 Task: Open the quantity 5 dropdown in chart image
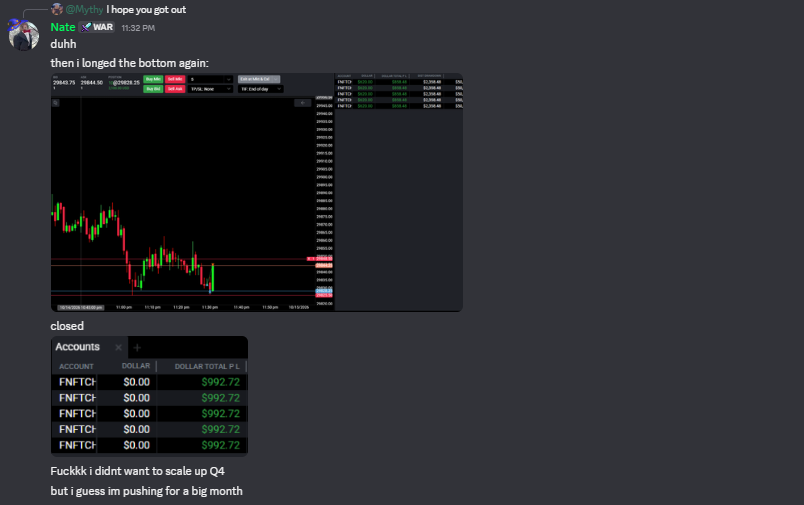210,79
